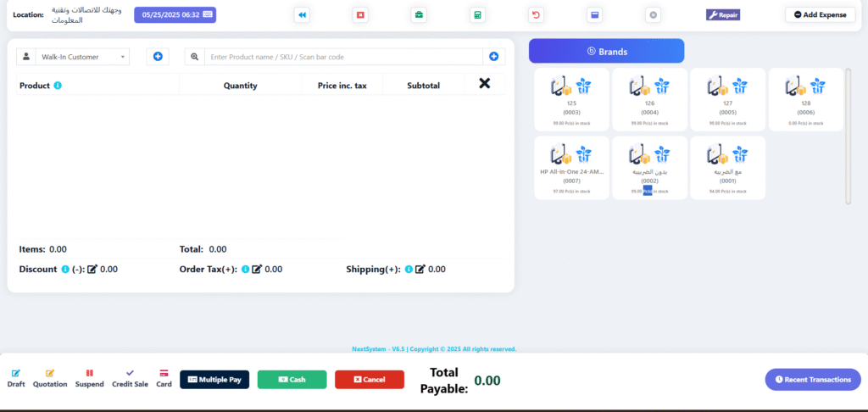
Task: Click the purple window fullscreen icon
Action: (594, 15)
